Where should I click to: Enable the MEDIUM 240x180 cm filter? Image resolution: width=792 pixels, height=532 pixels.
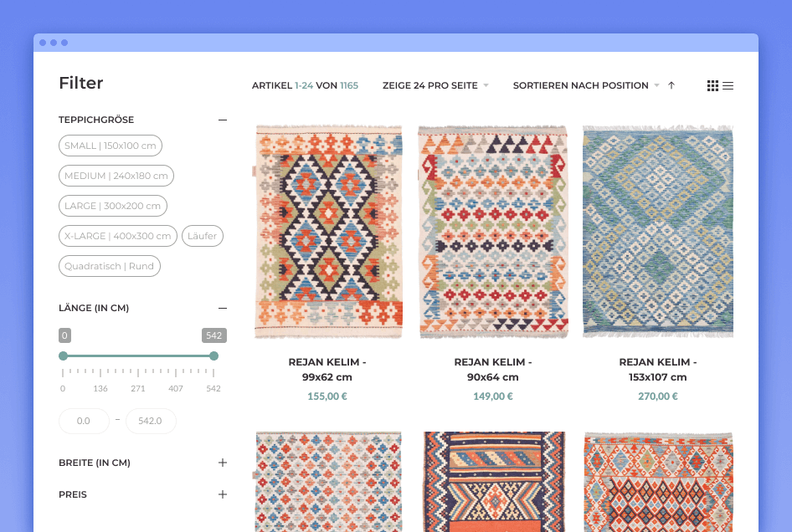coord(116,175)
